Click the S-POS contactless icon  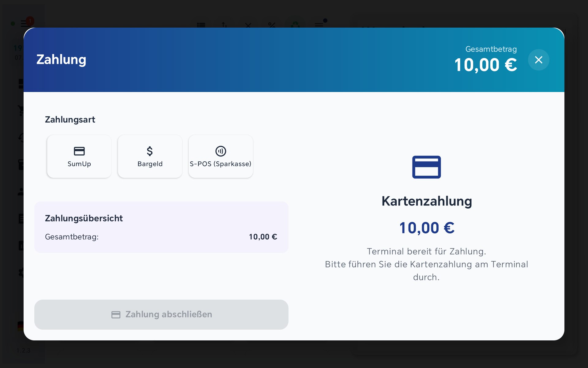tap(221, 151)
